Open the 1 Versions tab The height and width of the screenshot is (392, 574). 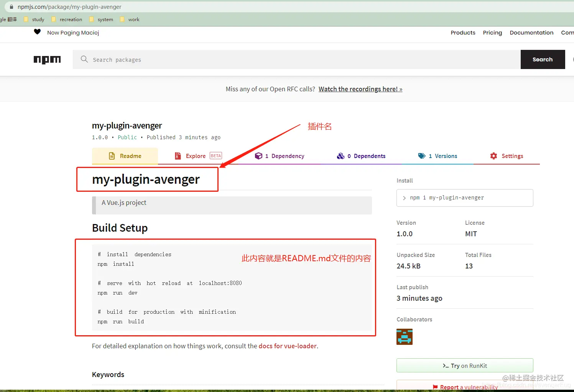click(437, 156)
